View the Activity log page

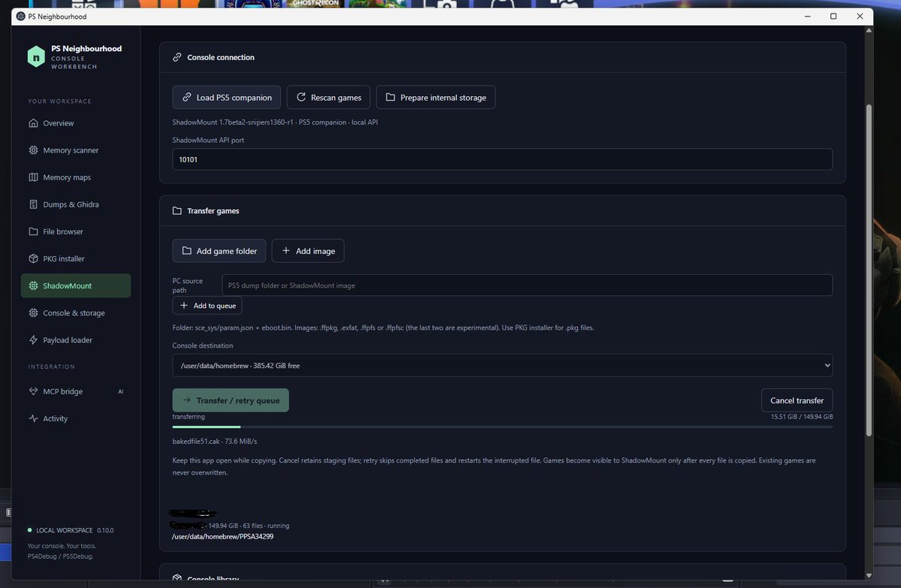[x=76, y=418]
